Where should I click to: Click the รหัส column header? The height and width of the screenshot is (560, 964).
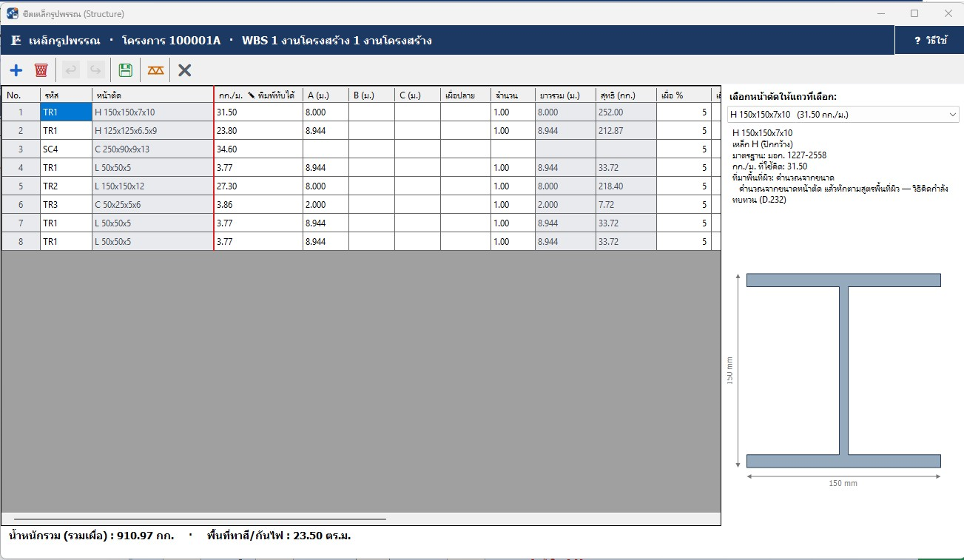click(66, 95)
